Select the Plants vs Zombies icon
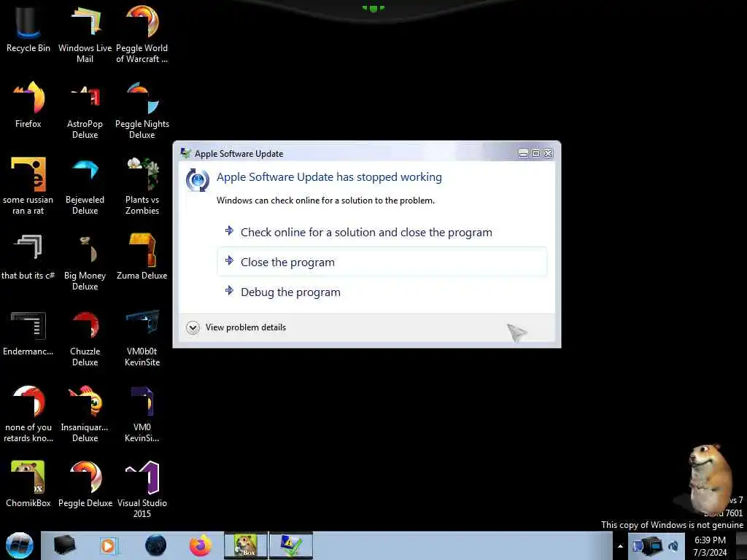747x560 pixels. point(142,186)
